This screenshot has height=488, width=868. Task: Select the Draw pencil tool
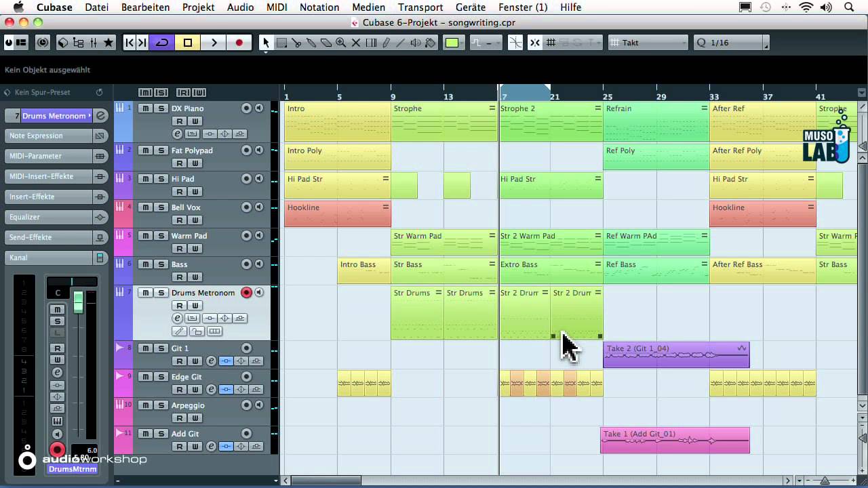tap(386, 43)
